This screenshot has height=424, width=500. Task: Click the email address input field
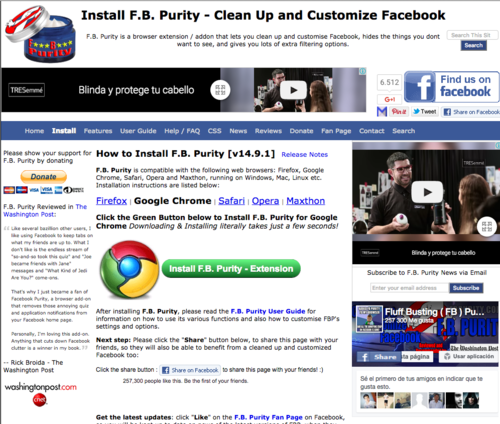click(x=410, y=288)
